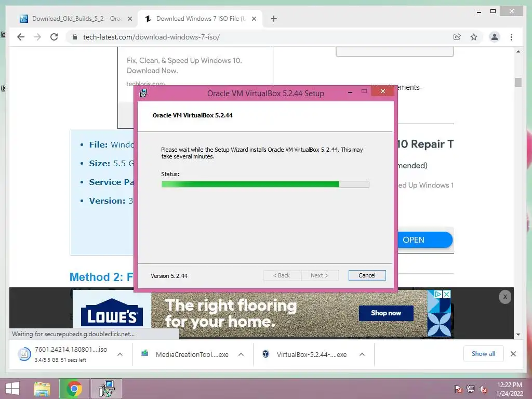
Task: Open the Chrome three-dot menu
Action: [x=511, y=37]
